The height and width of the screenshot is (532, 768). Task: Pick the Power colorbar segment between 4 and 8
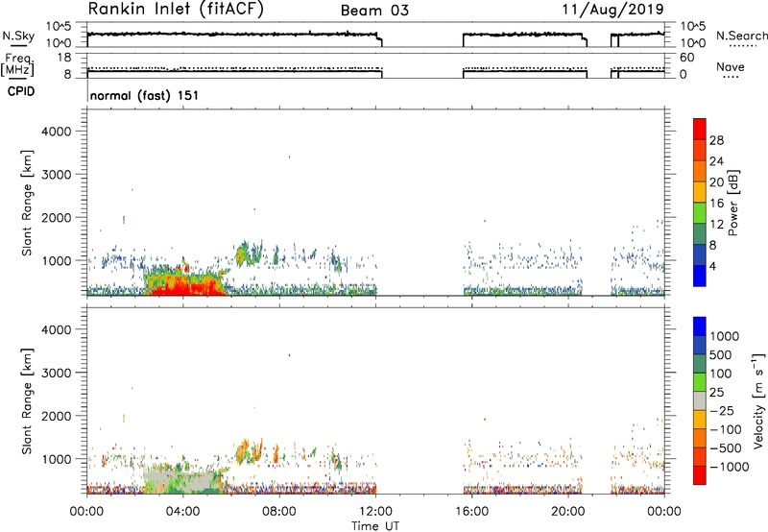[x=700, y=255]
